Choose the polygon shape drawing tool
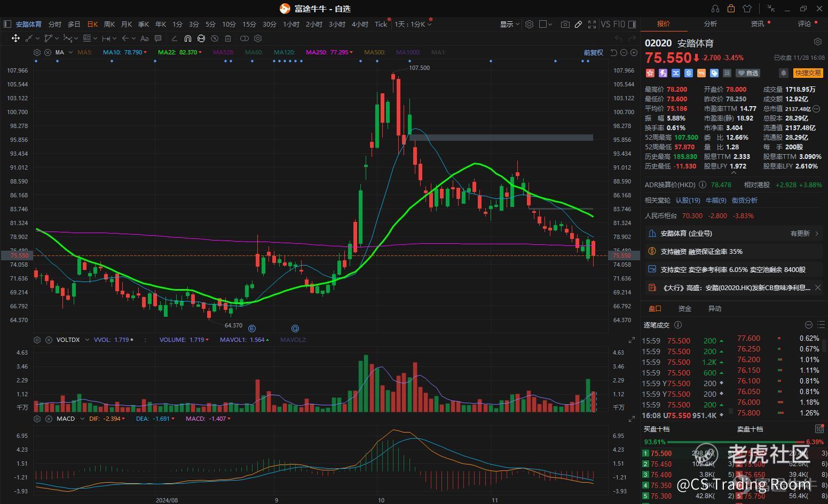This screenshot has width=828, height=504. (x=49, y=38)
